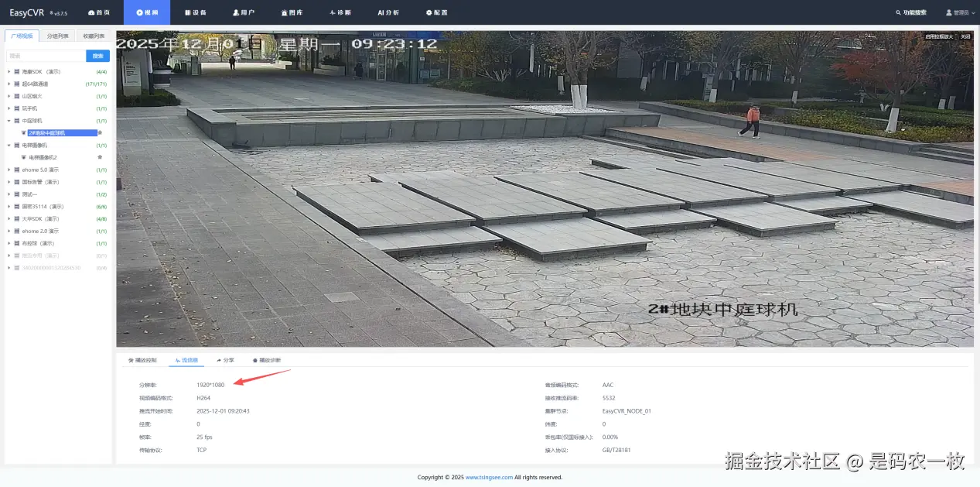The width and height of the screenshot is (980, 487).
Task: Click the (171/171) channel count
Action: tap(96, 84)
